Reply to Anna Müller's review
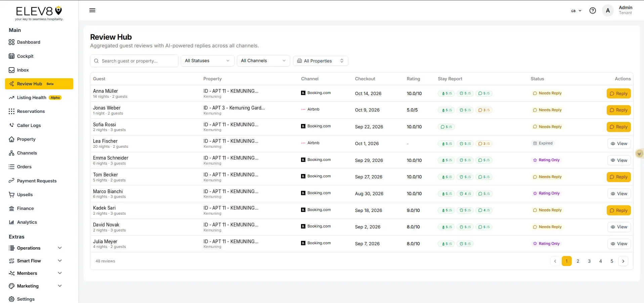The image size is (644, 303). coord(618,94)
